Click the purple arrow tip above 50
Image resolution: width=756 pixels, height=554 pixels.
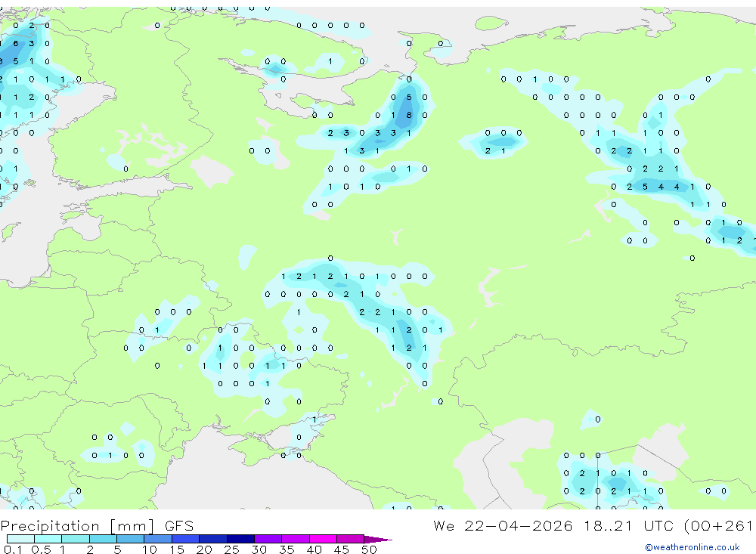tap(377, 540)
